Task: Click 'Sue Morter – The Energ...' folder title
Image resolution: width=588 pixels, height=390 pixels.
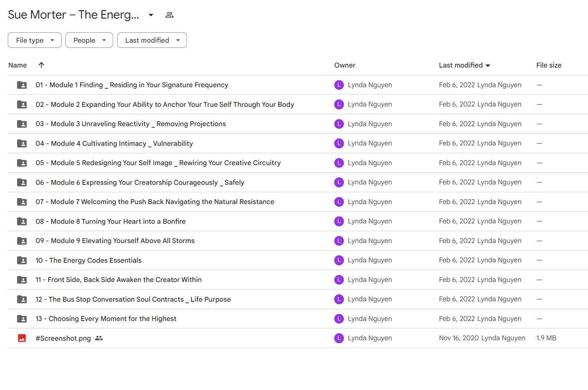Action: click(73, 15)
